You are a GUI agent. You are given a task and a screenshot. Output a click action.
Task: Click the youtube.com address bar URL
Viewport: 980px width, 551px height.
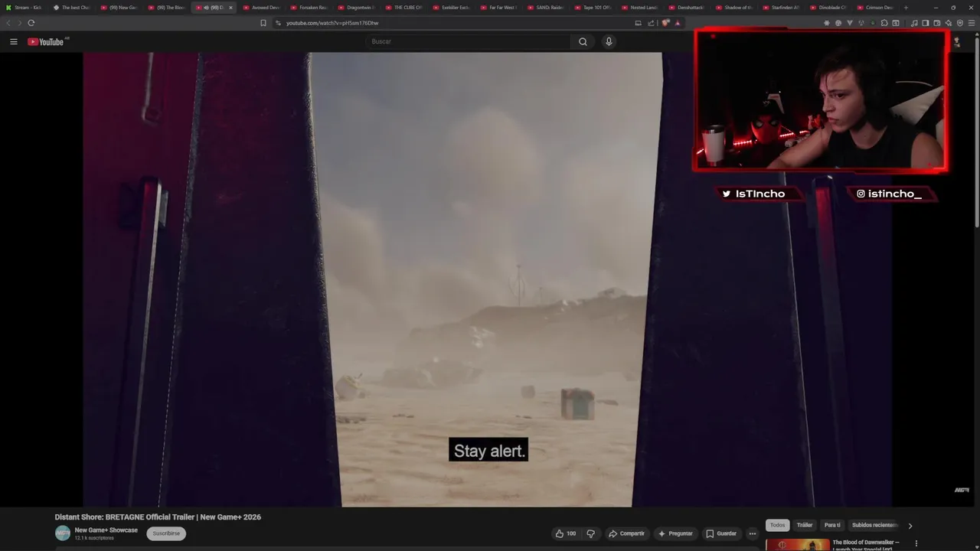pos(332,23)
